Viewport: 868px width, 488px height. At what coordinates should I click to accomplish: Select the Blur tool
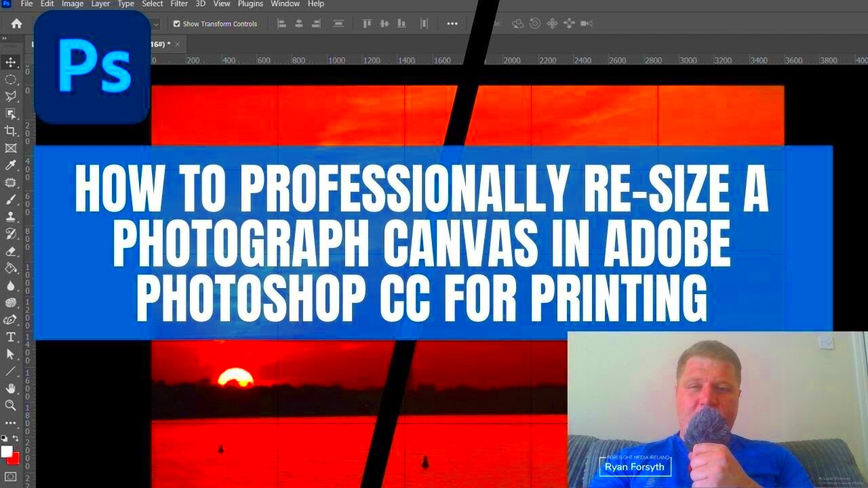click(x=11, y=285)
